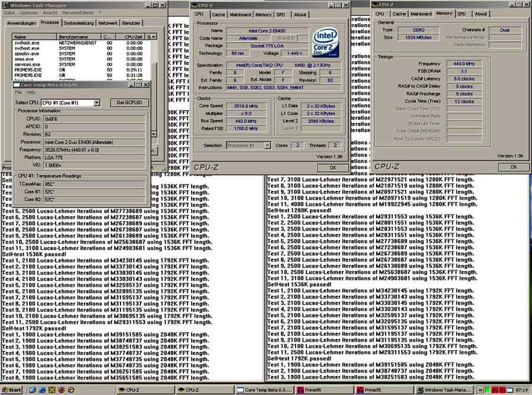Select services.exe process row
The width and height of the screenshot is (532, 395).
click(82, 64)
